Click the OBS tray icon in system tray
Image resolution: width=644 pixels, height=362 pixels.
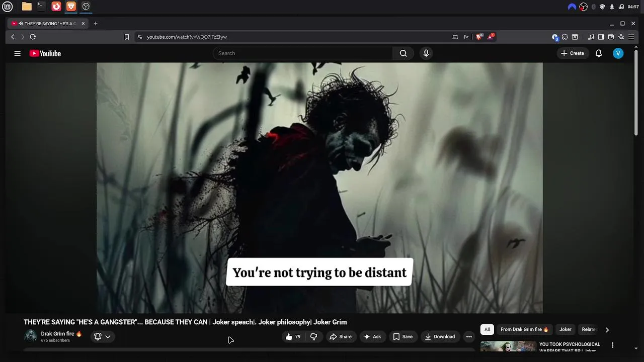click(584, 7)
